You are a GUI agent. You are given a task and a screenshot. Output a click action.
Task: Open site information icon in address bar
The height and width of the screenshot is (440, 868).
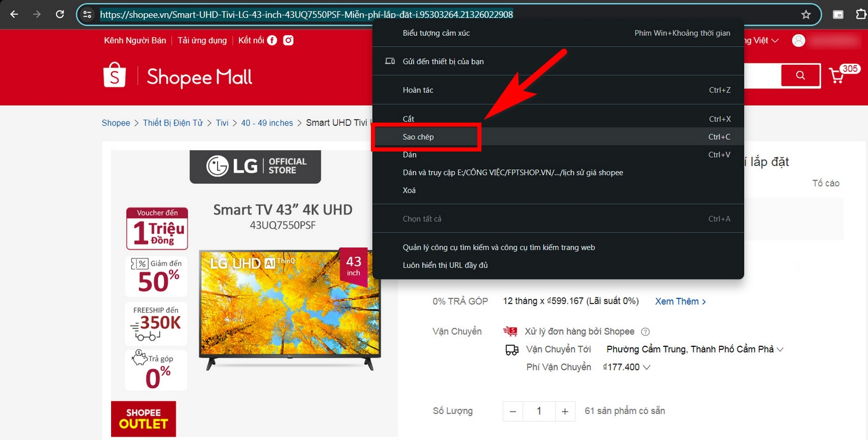pos(87,14)
